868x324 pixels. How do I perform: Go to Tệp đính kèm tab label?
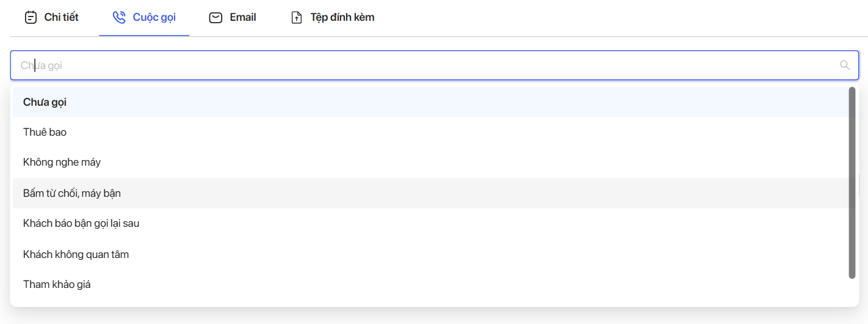(x=342, y=17)
